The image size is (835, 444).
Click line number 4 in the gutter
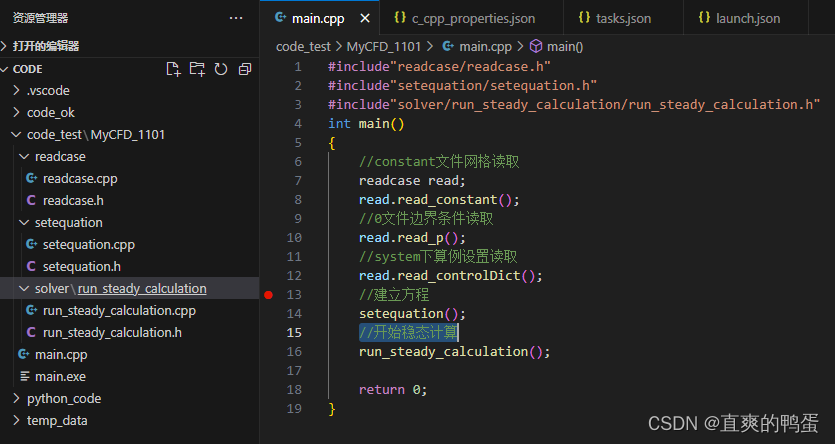coord(298,124)
